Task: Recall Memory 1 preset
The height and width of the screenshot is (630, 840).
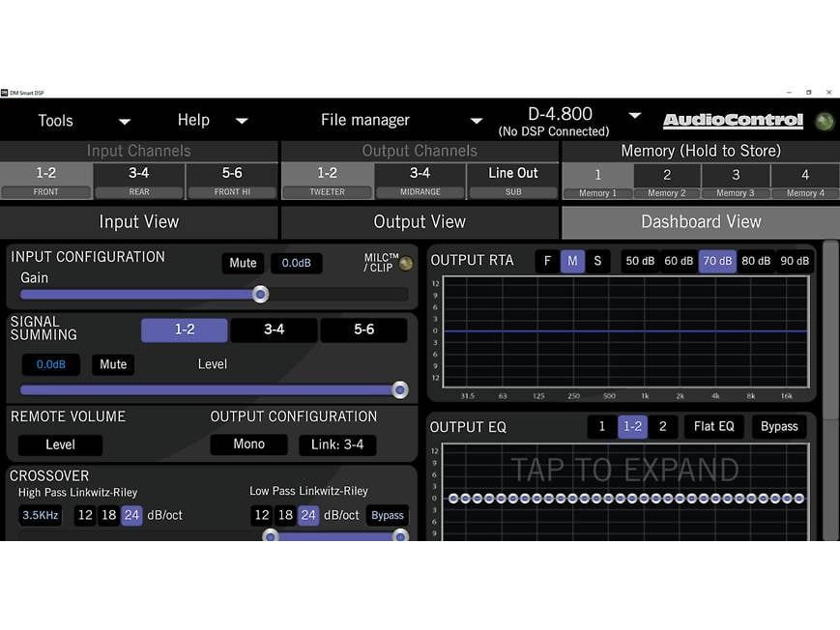Action: pyautogui.click(x=597, y=183)
